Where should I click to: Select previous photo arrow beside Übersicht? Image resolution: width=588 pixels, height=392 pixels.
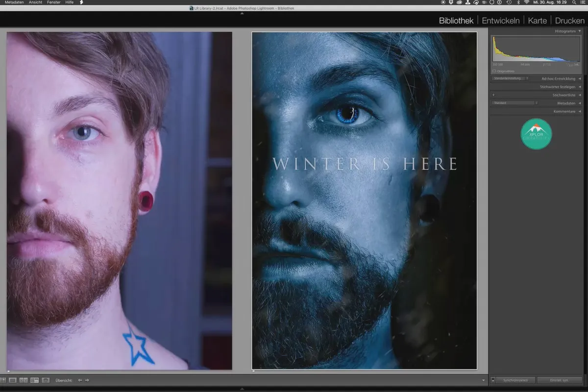pyautogui.click(x=80, y=380)
